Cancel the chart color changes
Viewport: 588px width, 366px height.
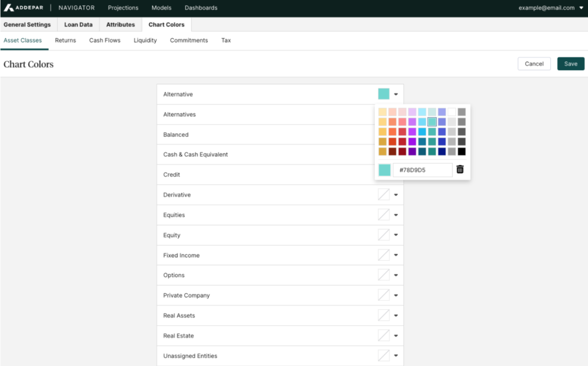tap(534, 64)
